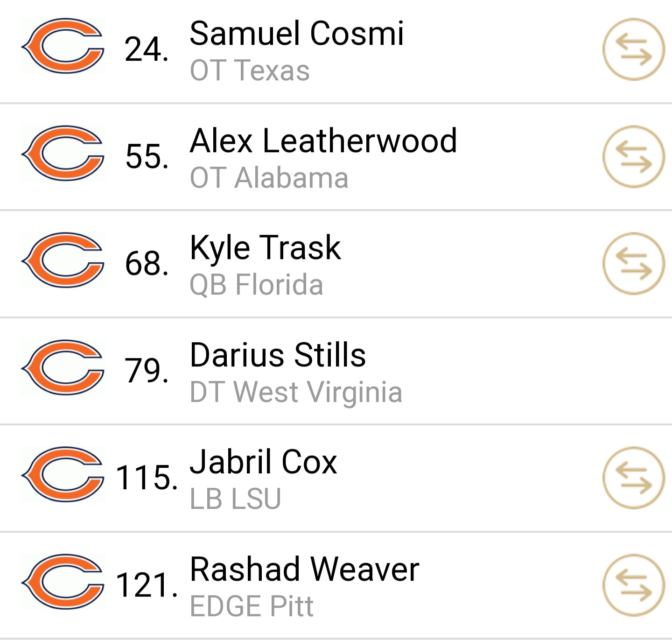This screenshot has height=640, width=672.
Task: Open Rashad Weaver player name
Action: (305, 569)
